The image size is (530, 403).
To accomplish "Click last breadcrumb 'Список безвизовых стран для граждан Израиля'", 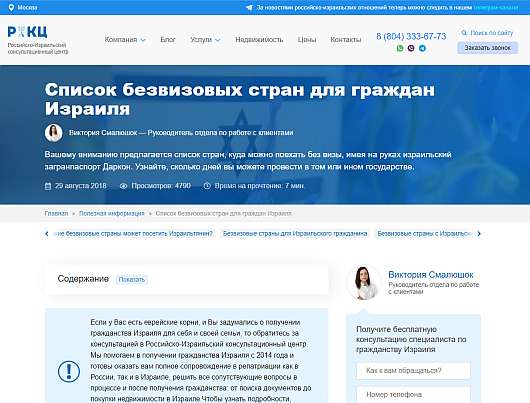I will [x=223, y=213].
